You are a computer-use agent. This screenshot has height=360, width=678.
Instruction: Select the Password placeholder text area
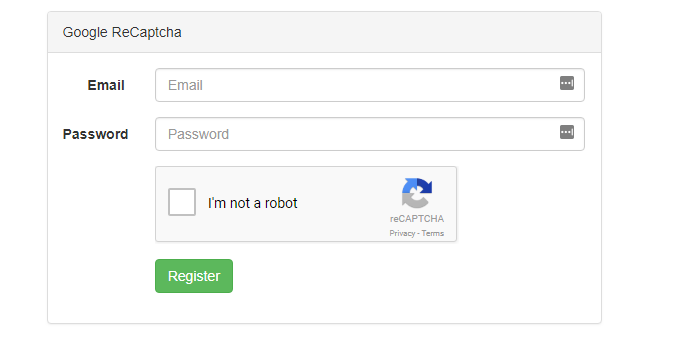point(198,134)
